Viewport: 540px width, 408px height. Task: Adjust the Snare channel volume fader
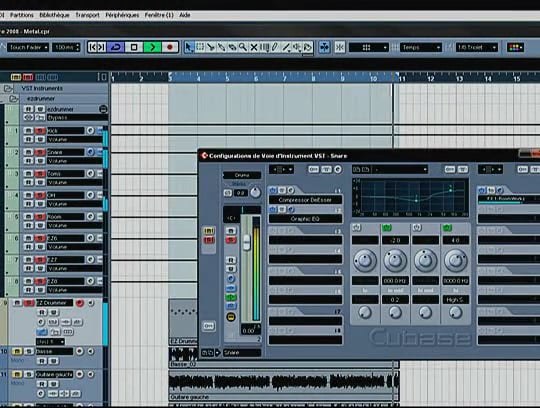247,242
